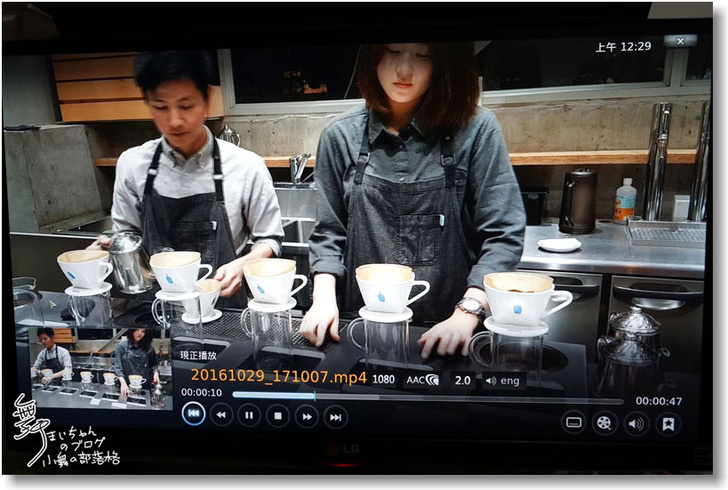Stop the video playback

point(278,416)
